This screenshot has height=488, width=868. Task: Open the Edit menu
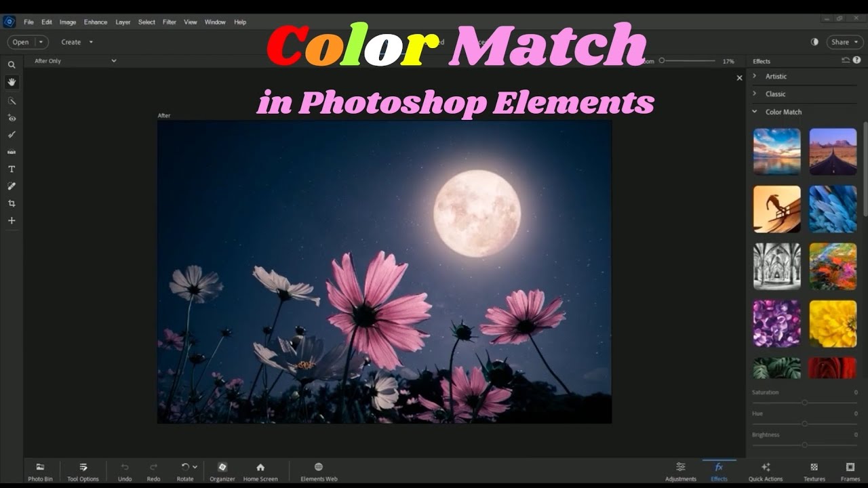click(x=46, y=22)
